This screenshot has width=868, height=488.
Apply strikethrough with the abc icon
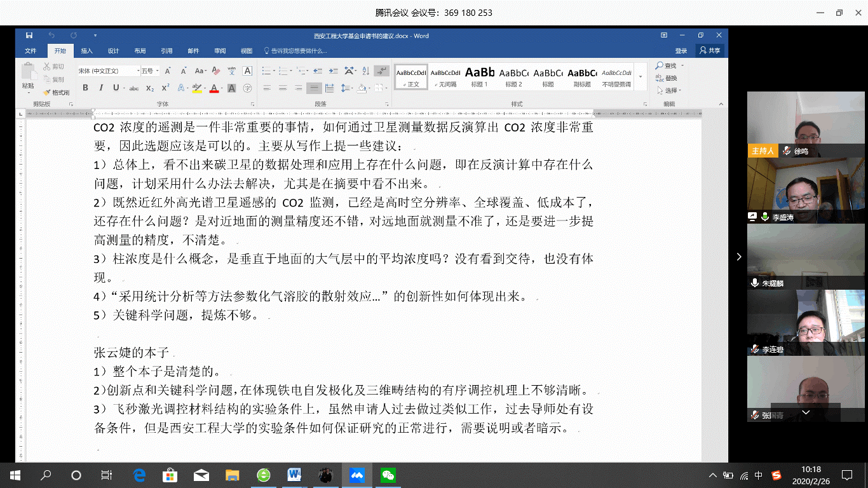point(133,88)
